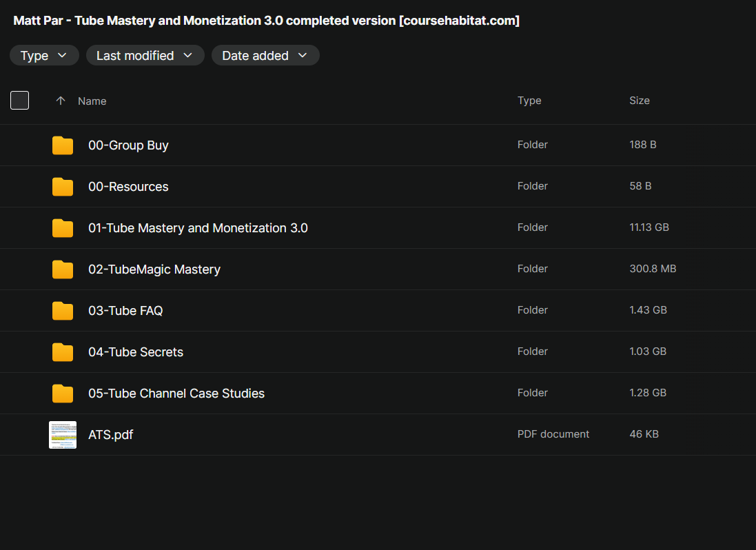Image resolution: width=756 pixels, height=550 pixels.
Task: Click the 02-TubeMagic Mastery folder icon
Action: [x=63, y=269]
